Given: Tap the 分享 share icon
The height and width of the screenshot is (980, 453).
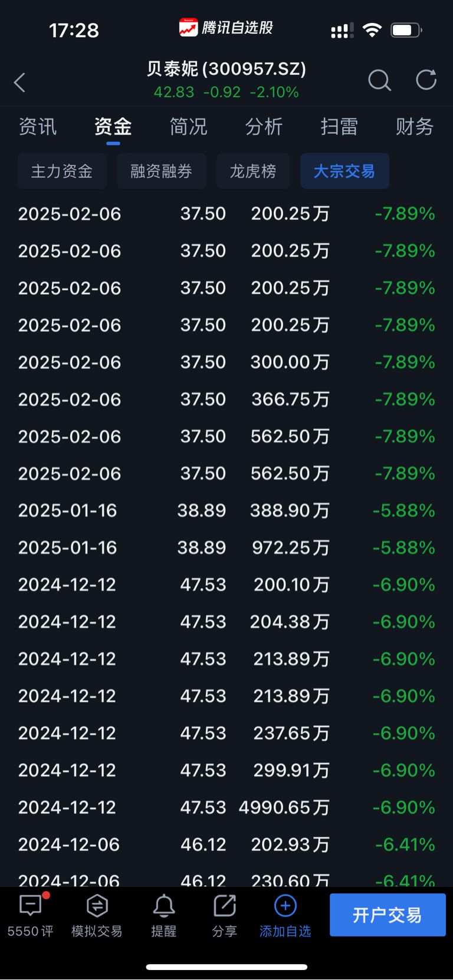Looking at the screenshot, I should 225,906.
